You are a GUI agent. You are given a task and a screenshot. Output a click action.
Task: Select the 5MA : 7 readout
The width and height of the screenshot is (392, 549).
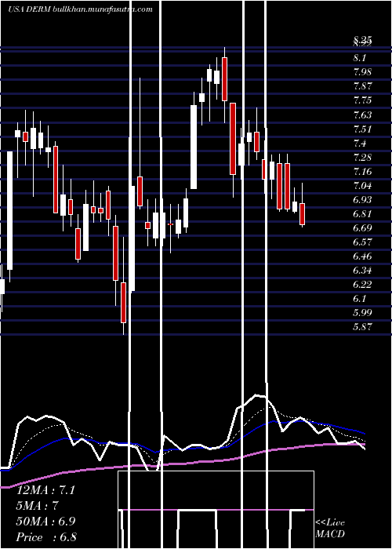click(37, 506)
